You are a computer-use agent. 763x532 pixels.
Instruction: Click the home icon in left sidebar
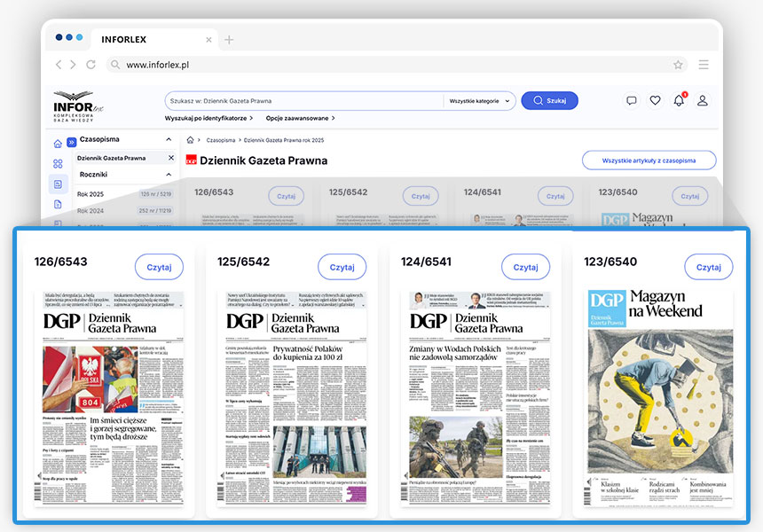tap(58, 143)
